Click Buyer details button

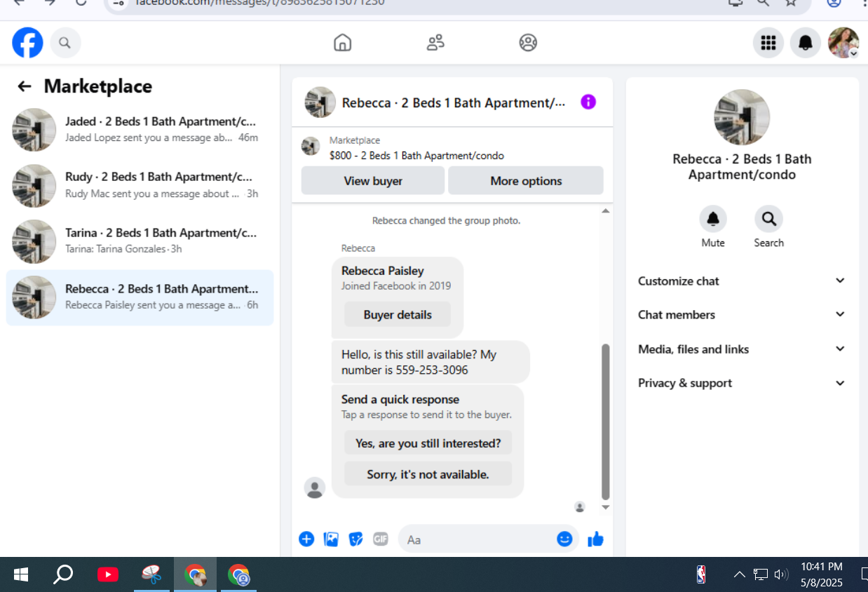pos(398,314)
